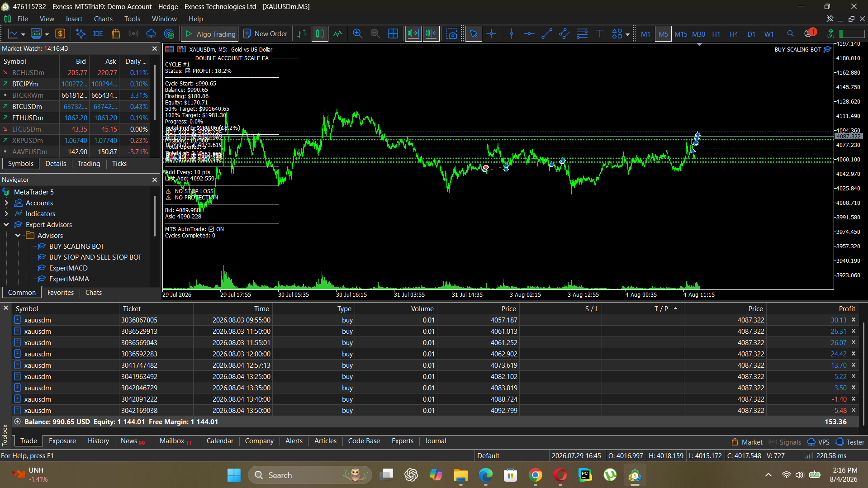Open the Market button in Toolbox footer
The width and height of the screenshot is (868, 488).
(747, 442)
